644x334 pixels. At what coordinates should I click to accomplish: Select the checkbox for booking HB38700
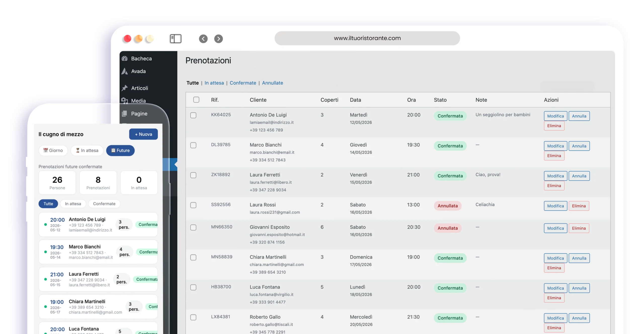point(193,287)
